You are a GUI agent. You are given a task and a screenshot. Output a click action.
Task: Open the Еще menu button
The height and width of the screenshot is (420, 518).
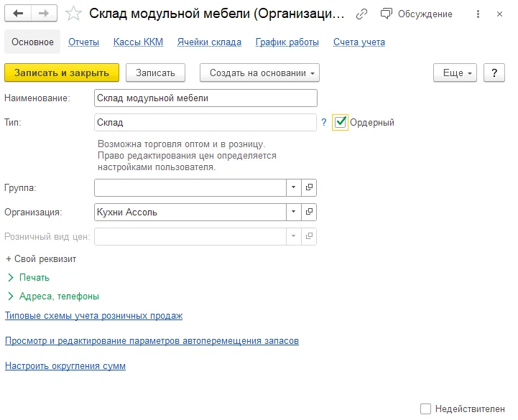click(455, 73)
